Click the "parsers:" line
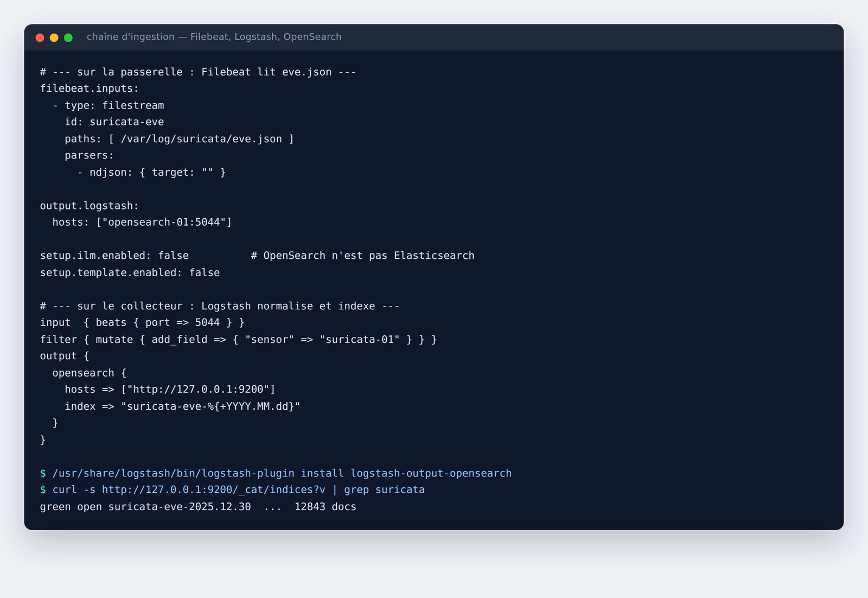Viewport: 868px width, 598px height. tap(90, 156)
